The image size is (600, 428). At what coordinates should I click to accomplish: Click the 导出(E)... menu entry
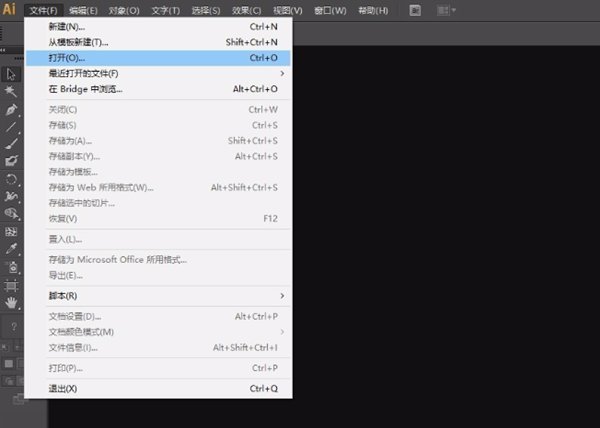tap(158, 275)
